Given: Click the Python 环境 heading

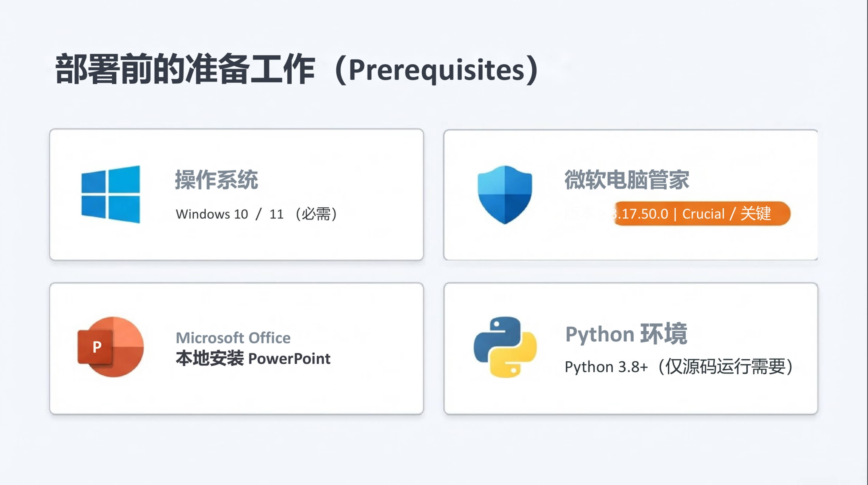Looking at the screenshot, I should pos(626,334).
